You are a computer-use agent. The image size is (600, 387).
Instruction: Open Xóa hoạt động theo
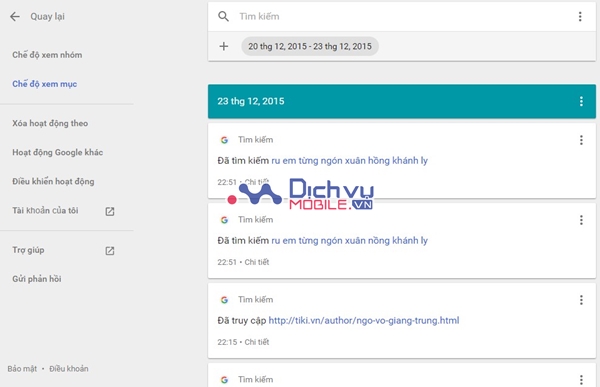(50, 123)
